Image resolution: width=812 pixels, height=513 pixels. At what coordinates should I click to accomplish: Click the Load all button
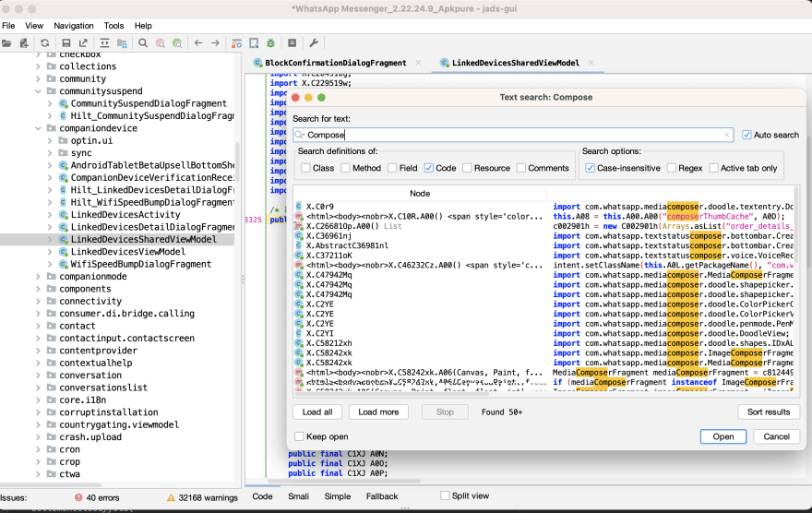pos(317,412)
